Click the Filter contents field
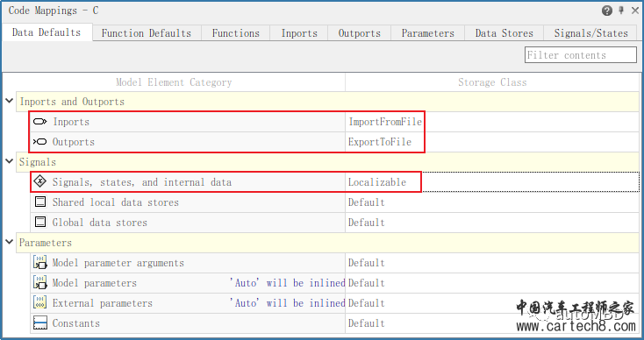The image size is (644, 340). [581, 55]
